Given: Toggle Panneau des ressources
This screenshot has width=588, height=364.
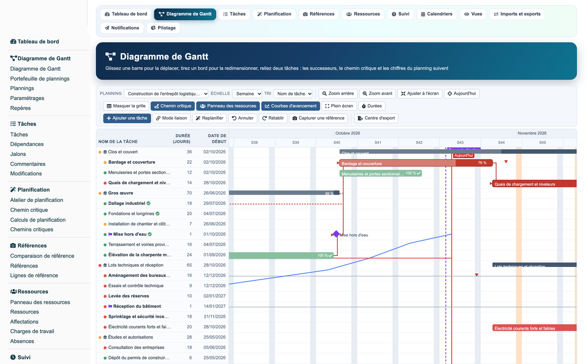Looking at the screenshot, I should [228, 106].
